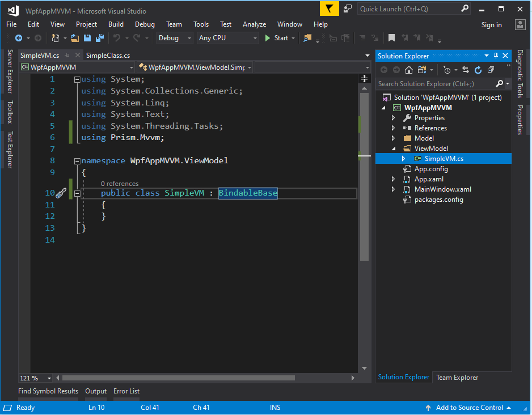532x415 pixels.
Task: Click the screwdriver quick actions icon on line 10
Action: tap(61, 193)
